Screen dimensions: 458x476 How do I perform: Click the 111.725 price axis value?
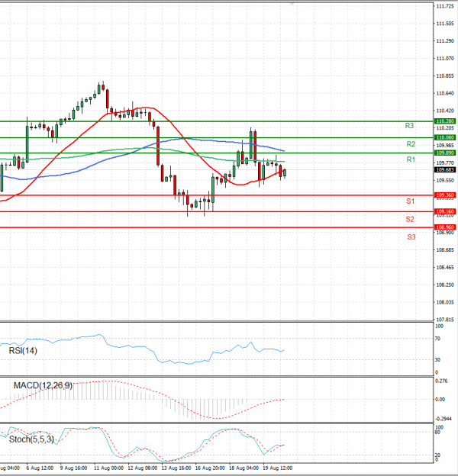coord(445,6)
